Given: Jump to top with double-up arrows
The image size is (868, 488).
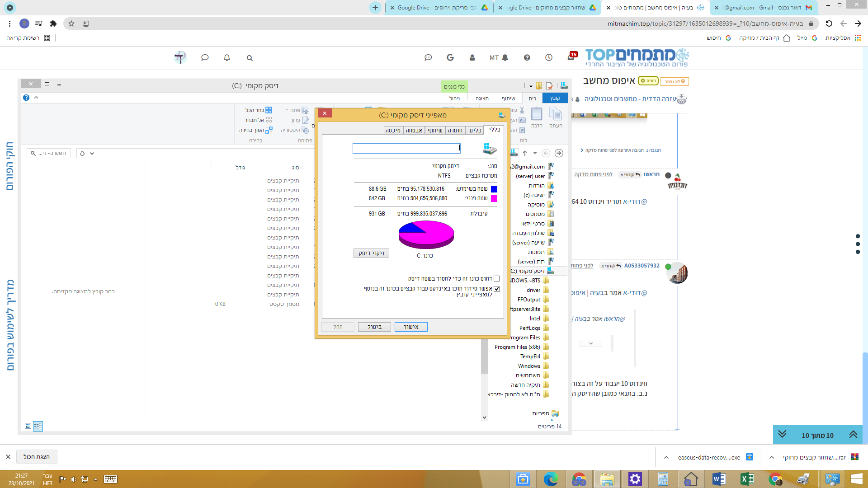Looking at the screenshot, I should click(x=853, y=435).
